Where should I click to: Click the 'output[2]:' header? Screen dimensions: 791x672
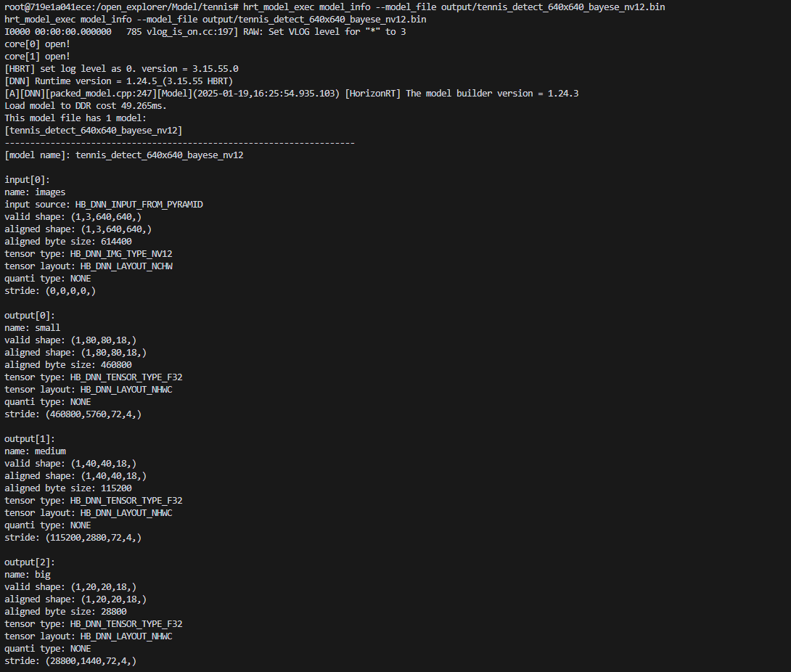point(30,562)
